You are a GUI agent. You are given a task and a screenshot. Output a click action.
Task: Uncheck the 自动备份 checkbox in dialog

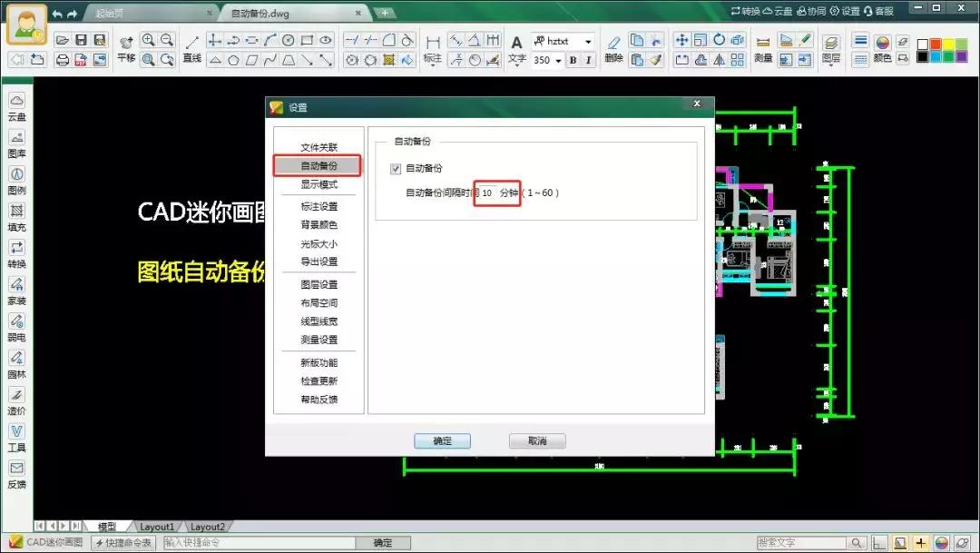coord(397,168)
